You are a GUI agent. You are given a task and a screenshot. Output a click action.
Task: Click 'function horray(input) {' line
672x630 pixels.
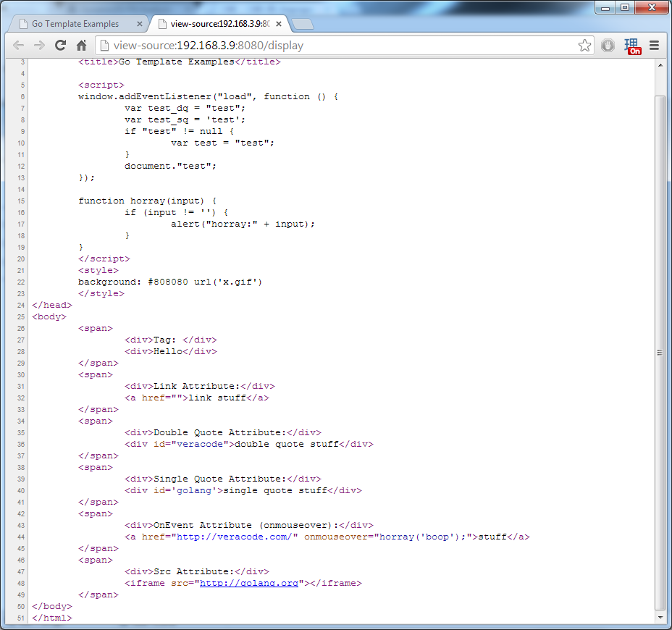tap(148, 201)
